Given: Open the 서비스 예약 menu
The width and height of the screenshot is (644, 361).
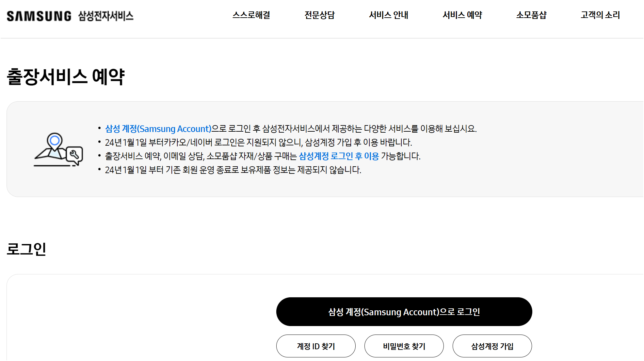Looking at the screenshot, I should 462,15.
